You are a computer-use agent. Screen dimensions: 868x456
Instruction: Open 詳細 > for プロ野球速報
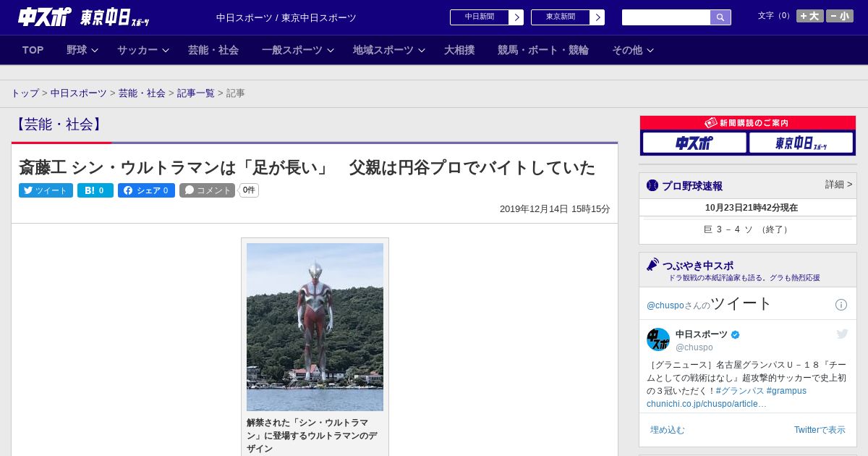[838, 185]
